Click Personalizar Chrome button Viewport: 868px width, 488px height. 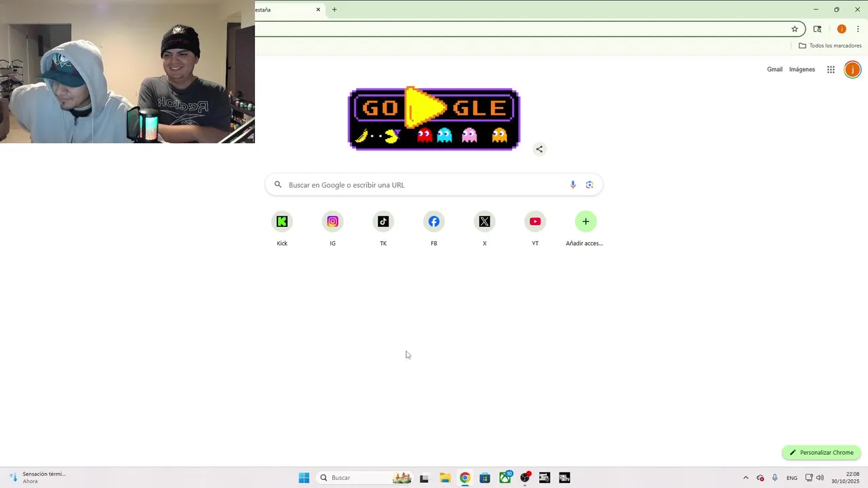click(821, 453)
